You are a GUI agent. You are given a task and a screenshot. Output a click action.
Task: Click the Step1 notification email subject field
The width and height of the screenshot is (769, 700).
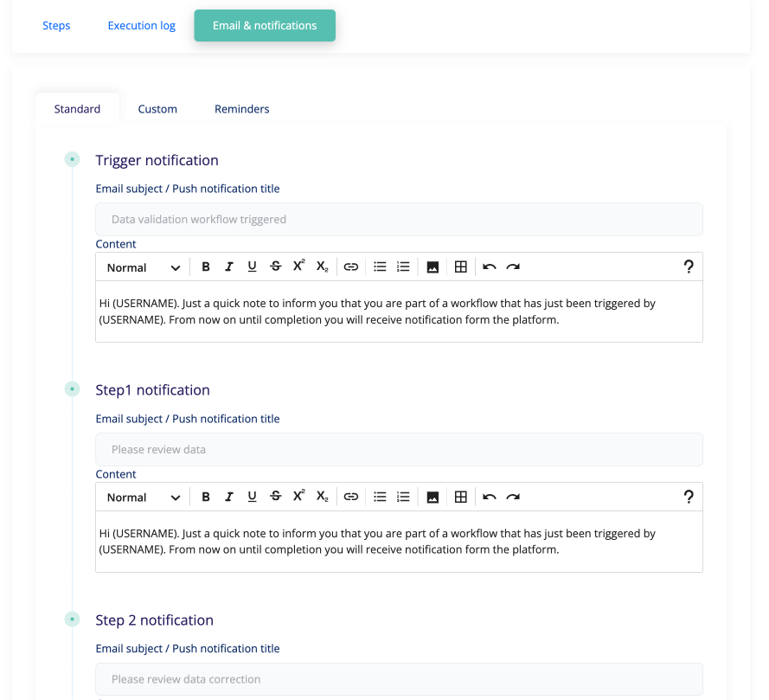(x=400, y=449)
